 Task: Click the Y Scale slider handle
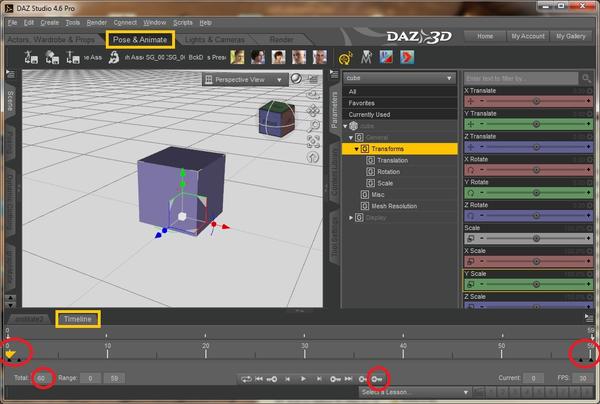point(536,284)
